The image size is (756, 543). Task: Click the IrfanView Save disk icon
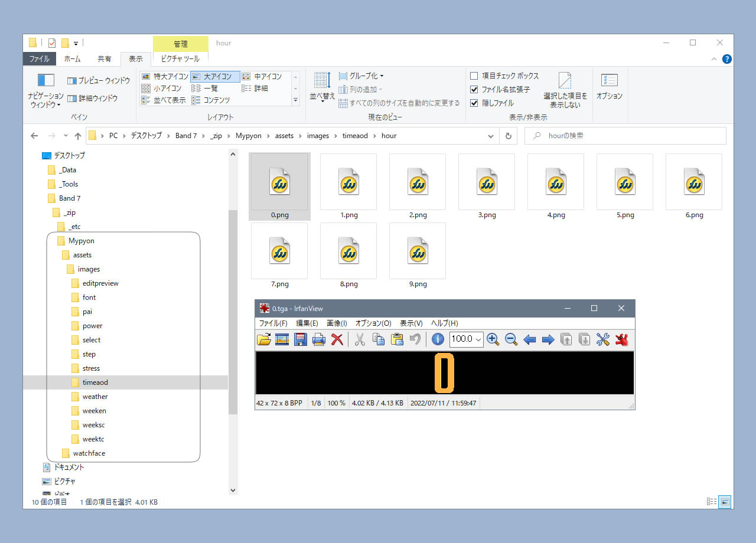point(301,339)
